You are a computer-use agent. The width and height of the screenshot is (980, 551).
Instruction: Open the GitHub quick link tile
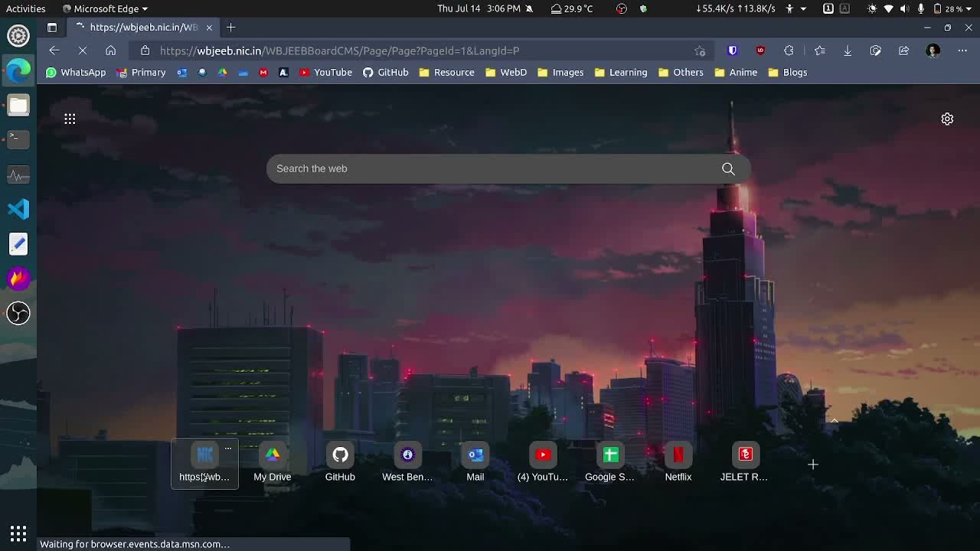(x=340, y=463)
